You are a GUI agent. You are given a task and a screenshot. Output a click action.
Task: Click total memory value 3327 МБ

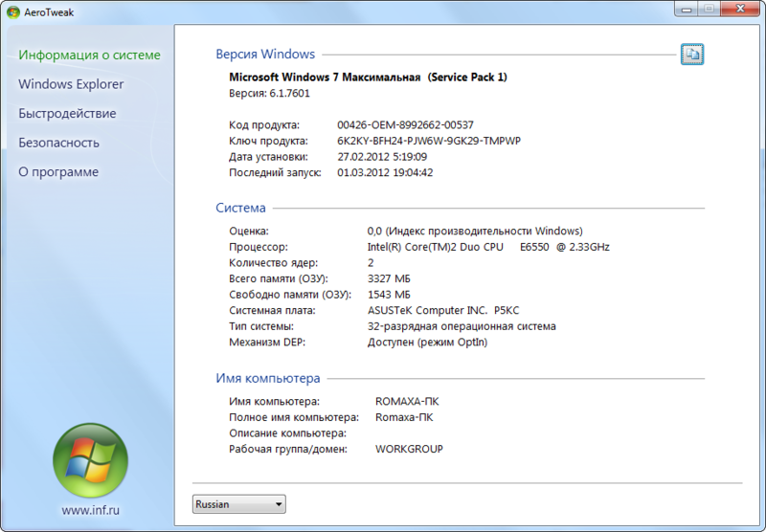click(x=389, y=278)
